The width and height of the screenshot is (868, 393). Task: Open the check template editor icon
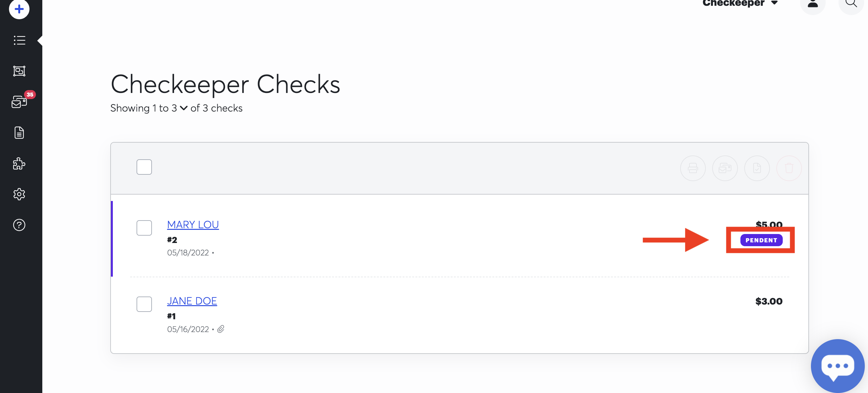19,71
